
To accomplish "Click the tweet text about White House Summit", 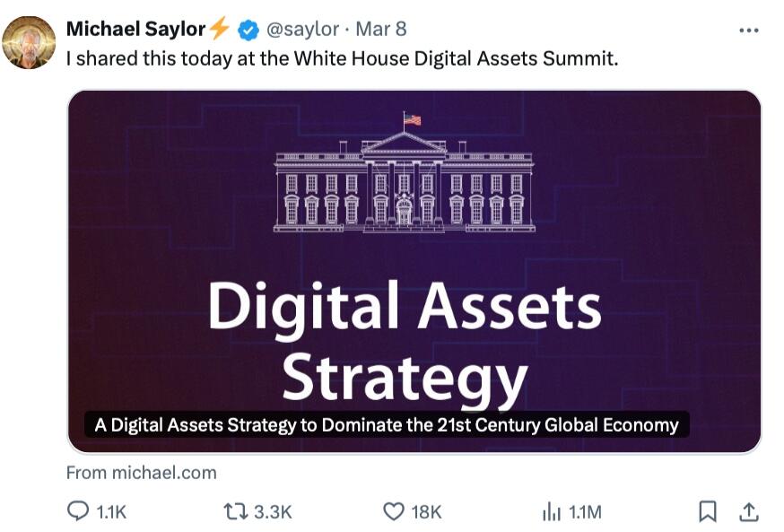I will click(x=342, y=58).
